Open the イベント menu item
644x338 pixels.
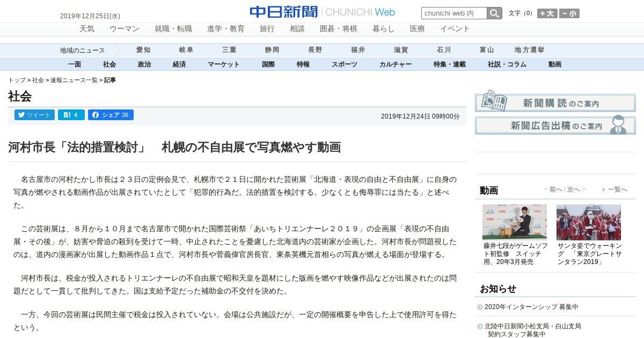point(455,28)
